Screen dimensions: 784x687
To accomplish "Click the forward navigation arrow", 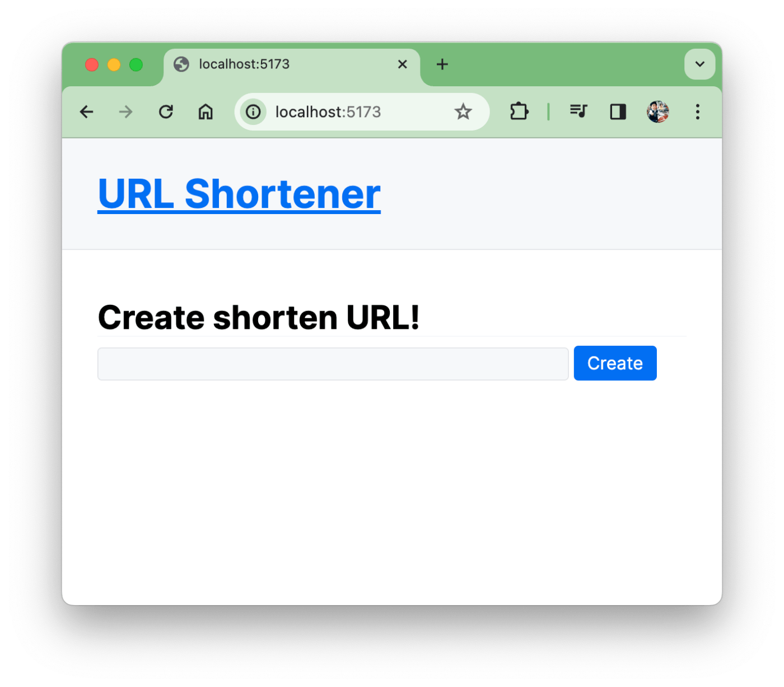I will pyautogui.click(x=126, y=112).
